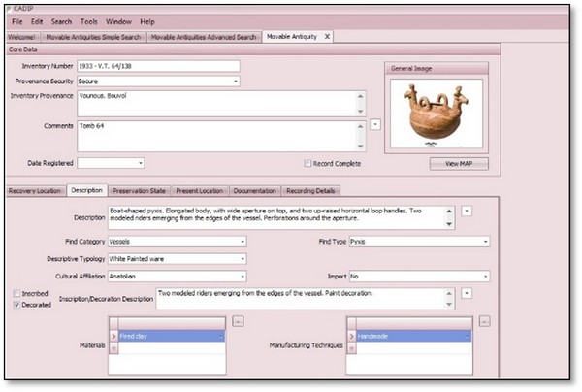Close the Movable Antiquity tab
Image resolution: width=582 pixels, height=392 pixels.
coord(327,36)
